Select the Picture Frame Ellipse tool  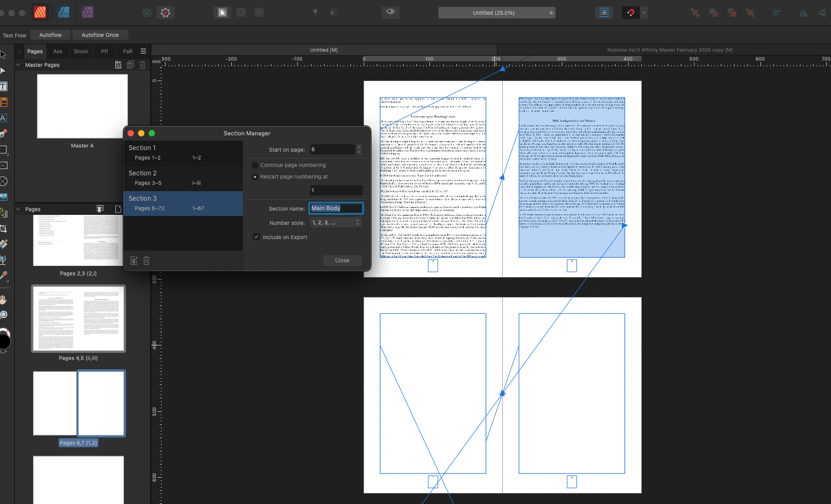(3, 181)
